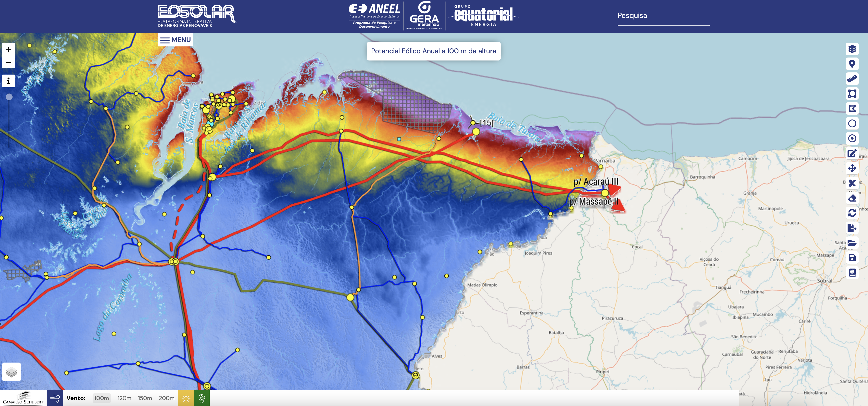The height and width of the screenshot is (406, 868).
Task: Select the draw rectangle tool
Action: pyautogui.click(x=852, y=94)
